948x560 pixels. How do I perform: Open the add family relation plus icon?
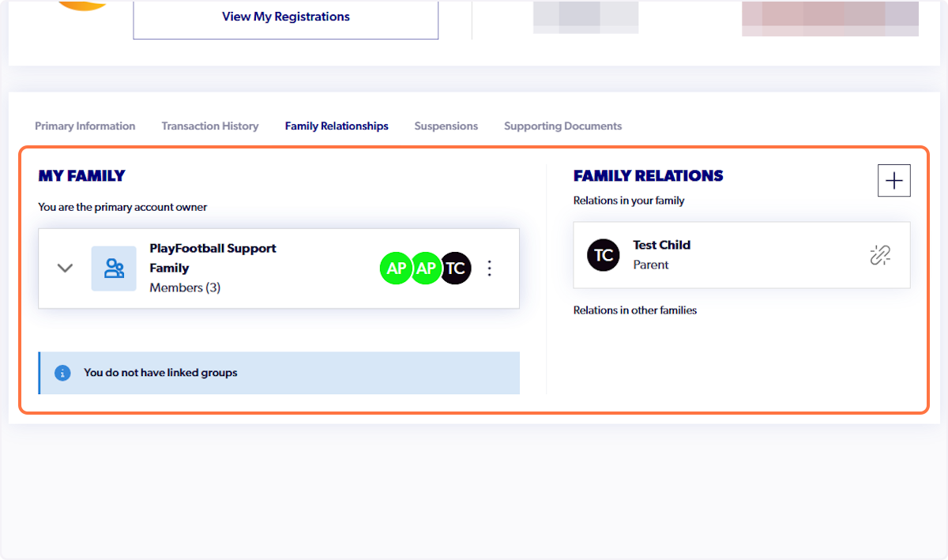(893, 180)
